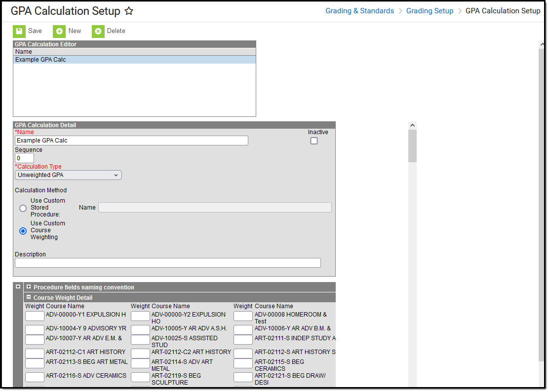Select Use Custom Course Weighting radio

pyautogui.click(x=23, y=231)
